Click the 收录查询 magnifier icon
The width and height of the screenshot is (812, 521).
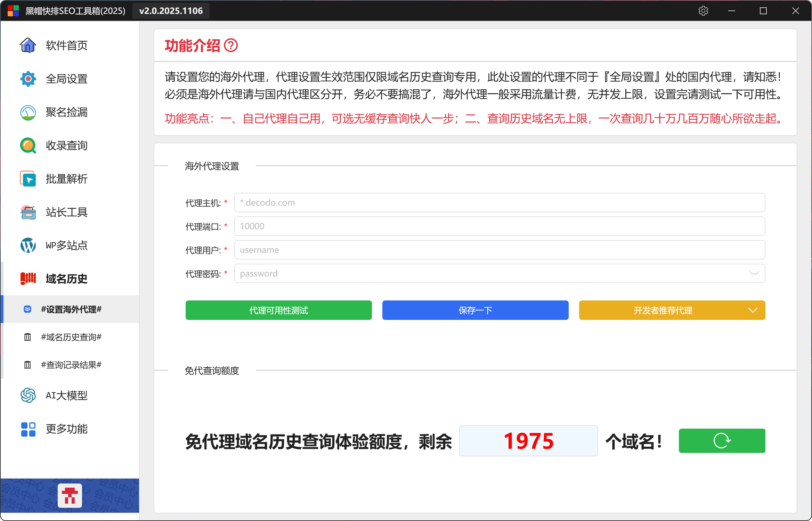(x=28, y=146)
